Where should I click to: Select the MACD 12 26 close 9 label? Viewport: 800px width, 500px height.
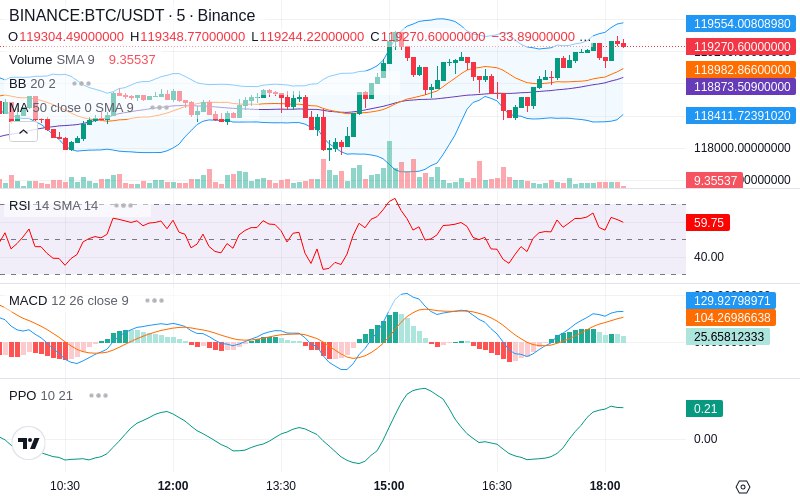[x=69, y=300]
